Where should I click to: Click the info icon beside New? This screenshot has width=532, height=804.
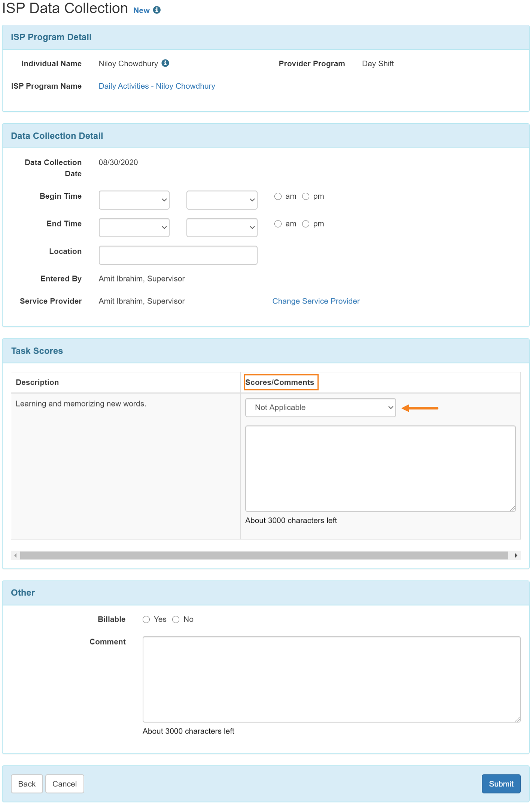click(157, 10)
